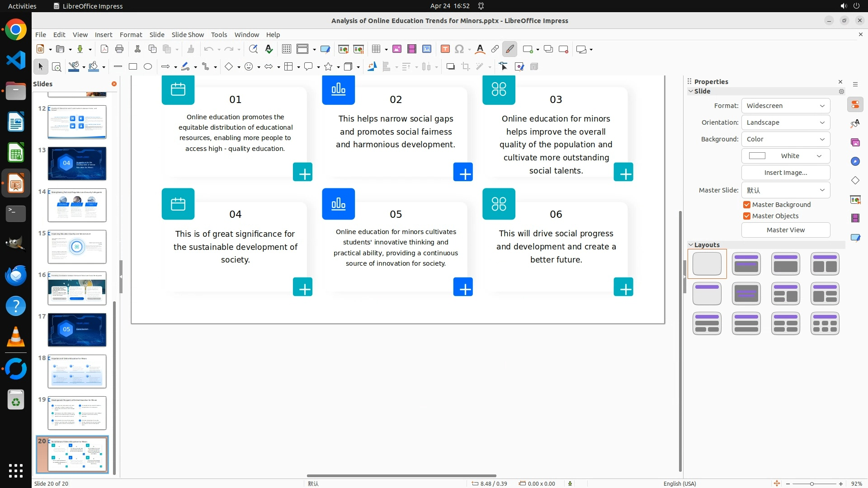The width and height of the screenshot is (868, 488).
Task: Uncheck the Master Objects checkbox
Action: coord(747,216)
